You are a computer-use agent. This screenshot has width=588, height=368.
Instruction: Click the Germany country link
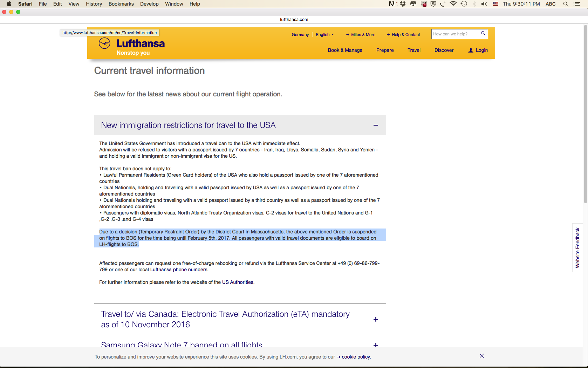(x=300, y=35)
